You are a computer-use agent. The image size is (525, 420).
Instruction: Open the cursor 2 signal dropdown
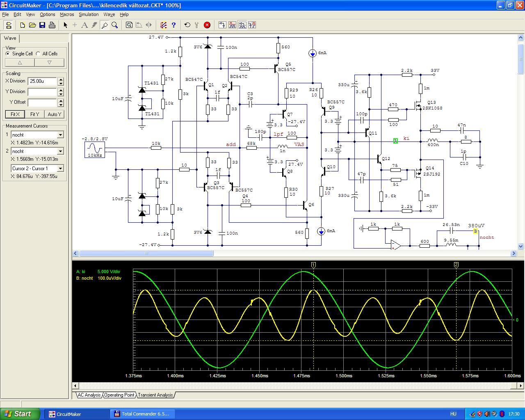coord(60,151)
